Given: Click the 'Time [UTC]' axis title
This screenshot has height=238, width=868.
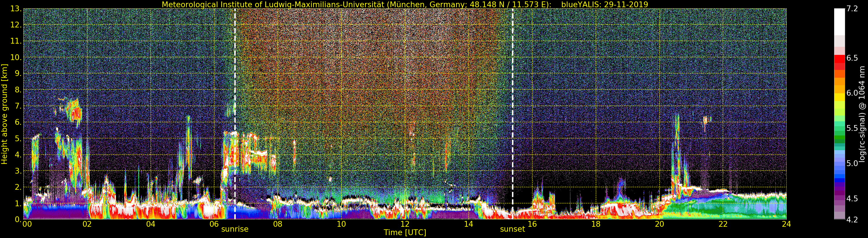Looking at the screenshot, I should [405, 233].
